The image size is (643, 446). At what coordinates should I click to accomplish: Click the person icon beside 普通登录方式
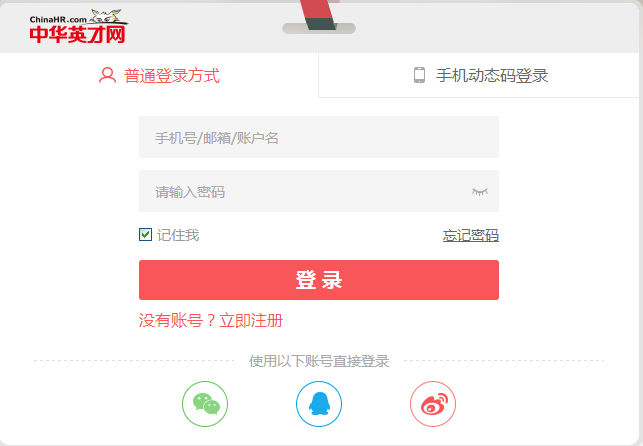pos(107,75)
